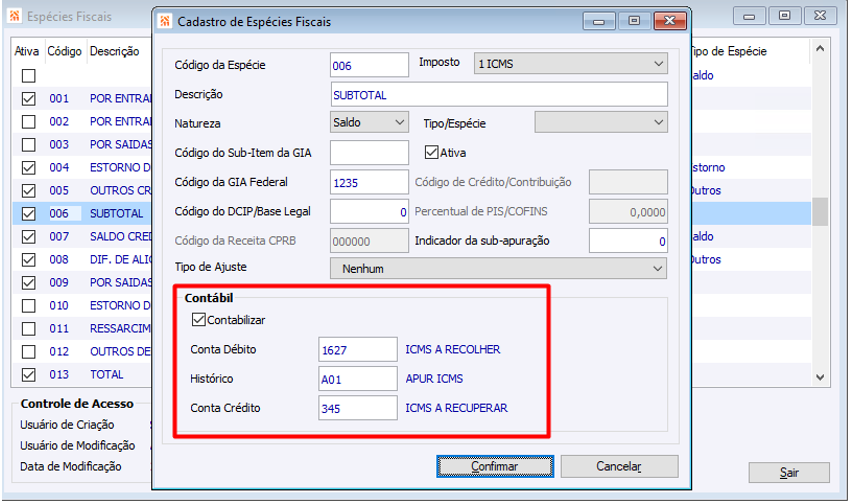Check the Ativa box for row 003
This screenshot has height=504, width=848.
click(x=28, y=144)
